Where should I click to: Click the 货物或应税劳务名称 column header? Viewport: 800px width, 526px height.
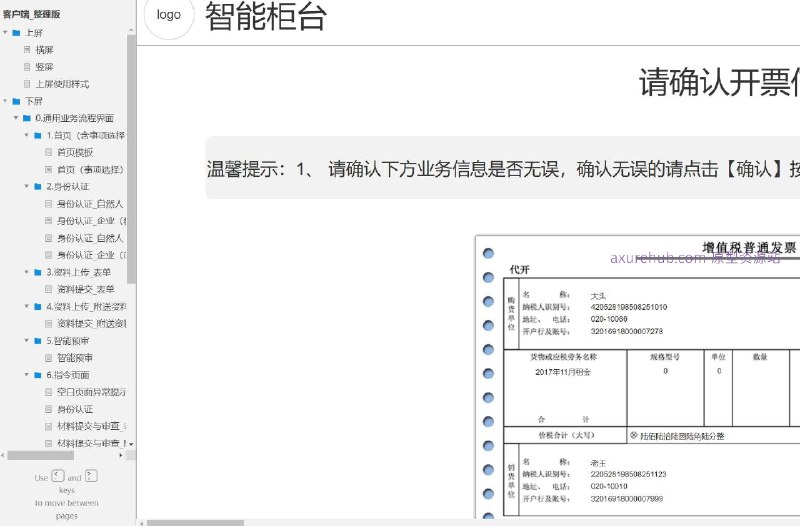[x=564, y=357]
